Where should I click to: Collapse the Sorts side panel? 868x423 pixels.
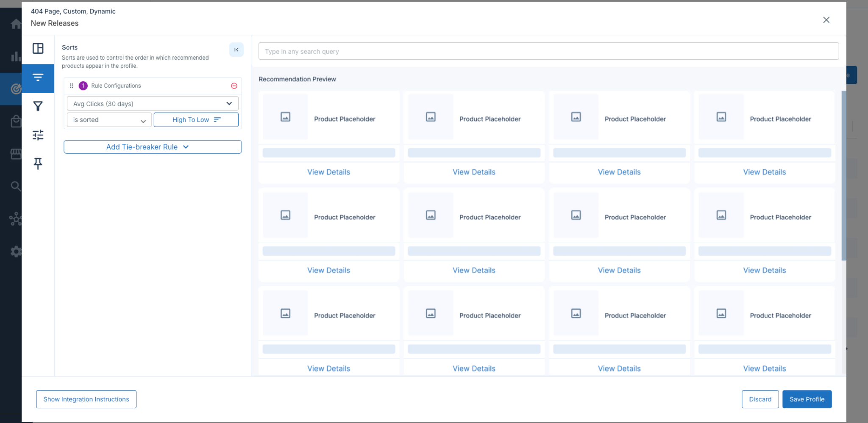click(236, 50)
